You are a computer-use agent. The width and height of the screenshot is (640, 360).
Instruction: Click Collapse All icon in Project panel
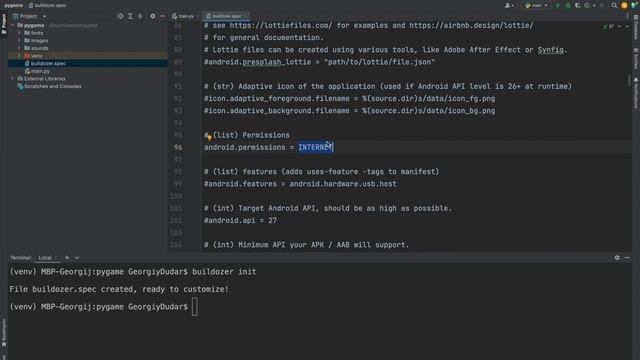[x=140, y=16]
